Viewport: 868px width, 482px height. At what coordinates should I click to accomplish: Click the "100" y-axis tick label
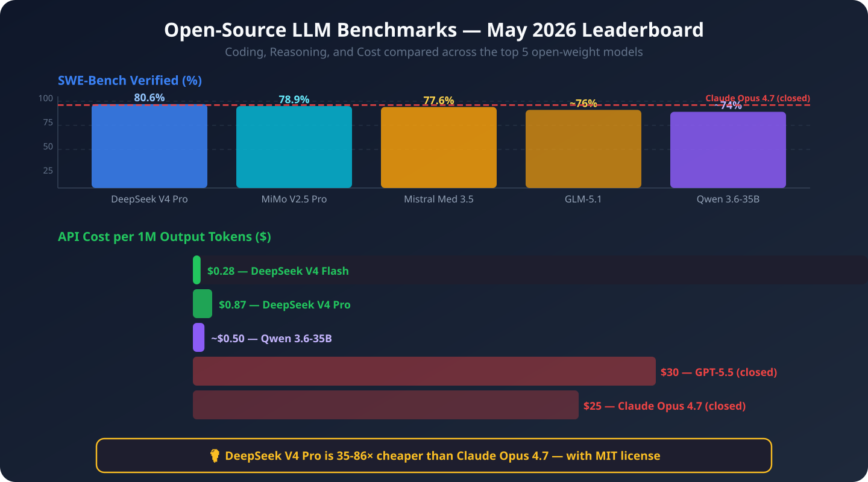pos(46,99)
